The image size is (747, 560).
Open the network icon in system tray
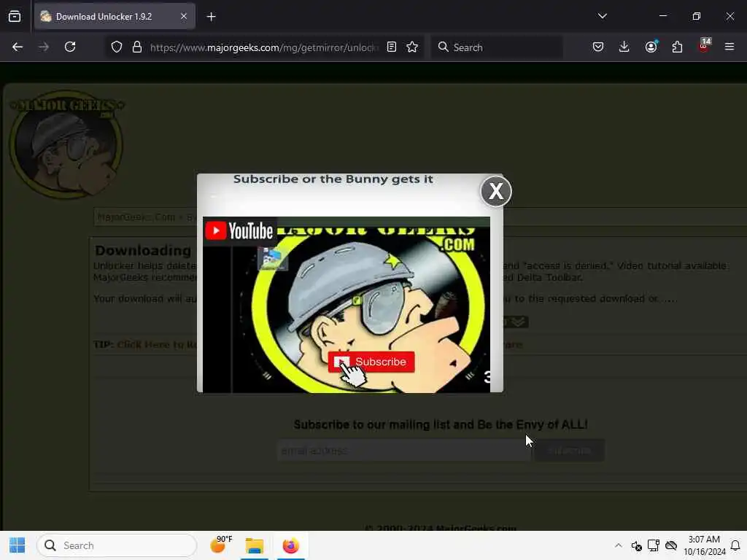pos(654,545)
